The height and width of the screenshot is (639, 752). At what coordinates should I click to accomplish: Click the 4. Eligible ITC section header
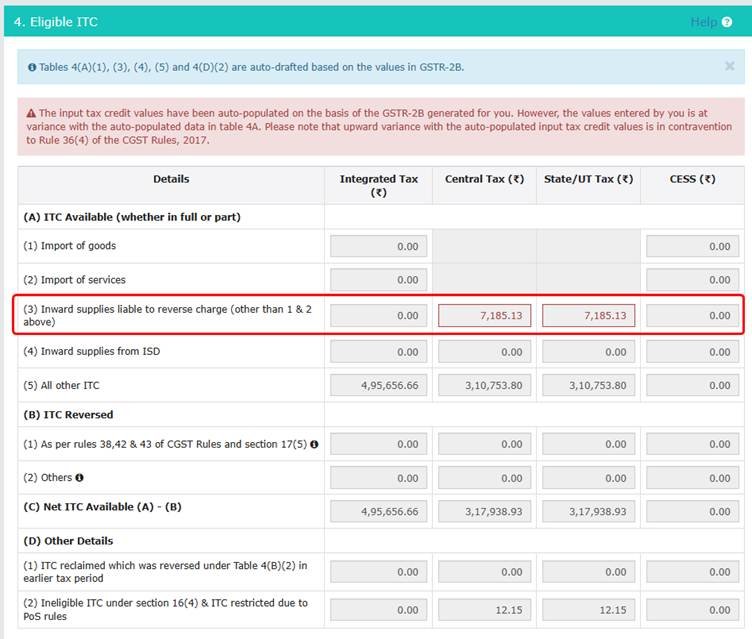pos(56,22)
